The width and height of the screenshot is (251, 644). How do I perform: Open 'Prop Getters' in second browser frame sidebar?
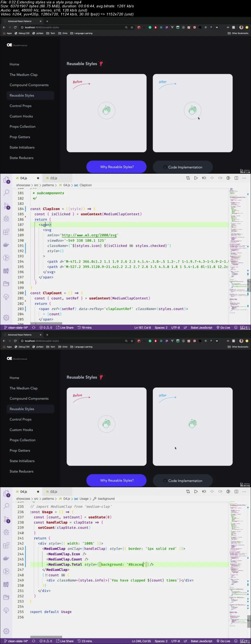coord(20,450)
